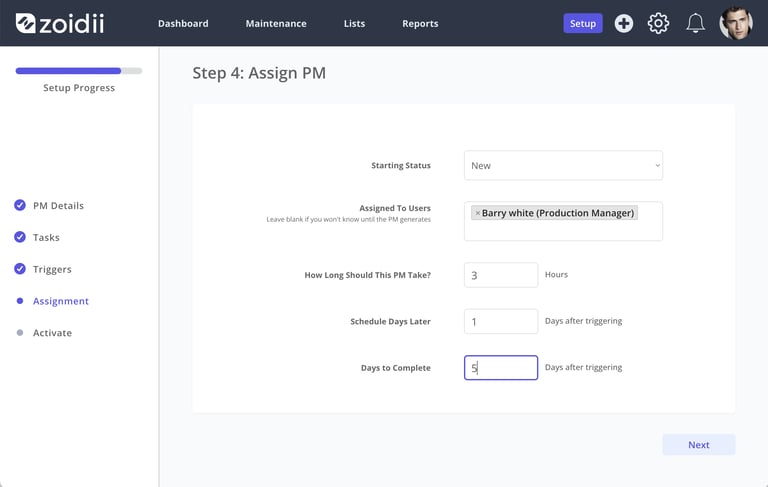Go to Tasks step
The image size is (768, 487).
(46, 238)
